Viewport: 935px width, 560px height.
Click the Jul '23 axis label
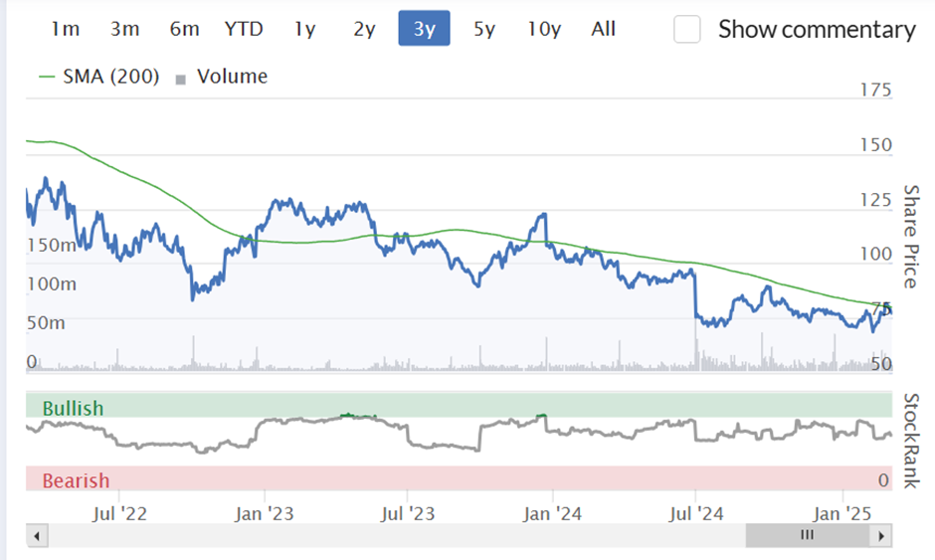408,513
